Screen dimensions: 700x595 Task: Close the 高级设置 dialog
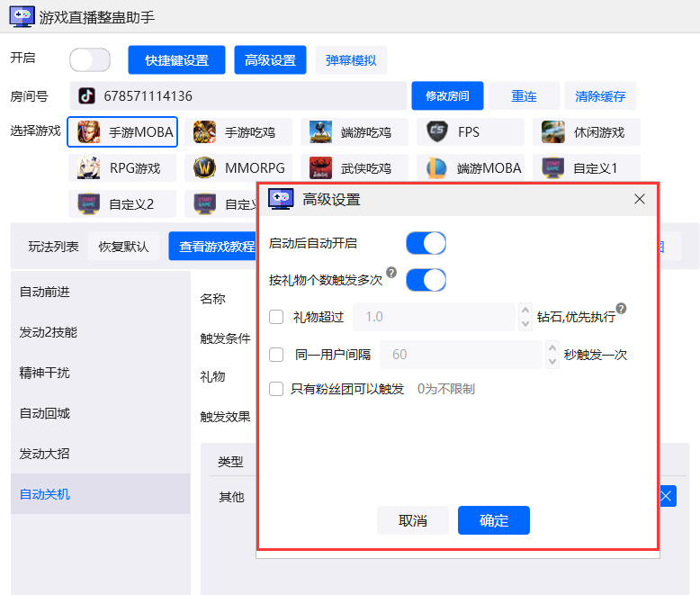pos(640,199)
